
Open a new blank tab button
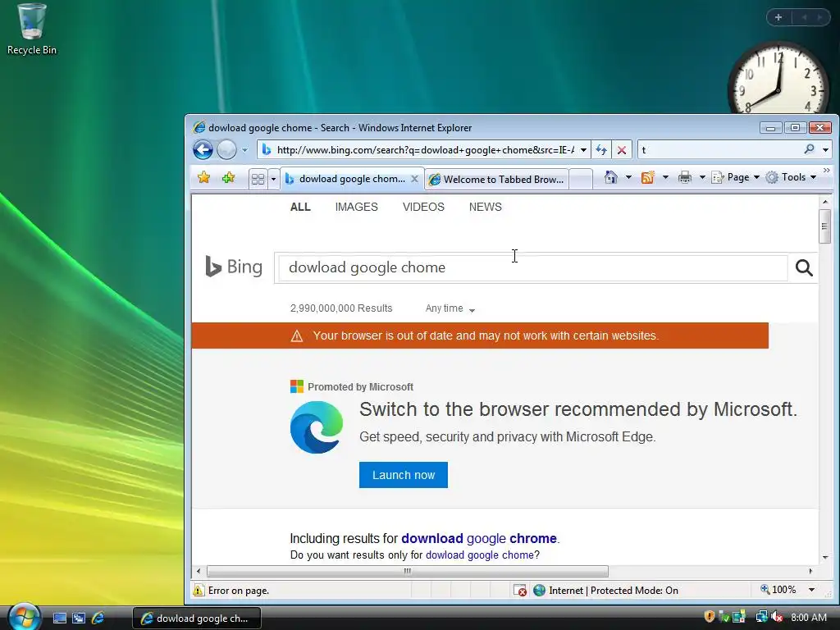click(x=581, y=180)
